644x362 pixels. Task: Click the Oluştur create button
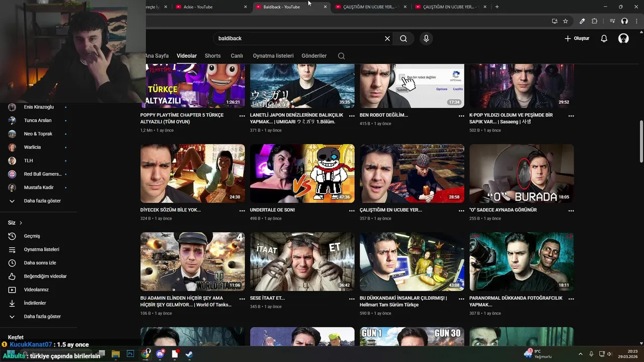point(577,39)
